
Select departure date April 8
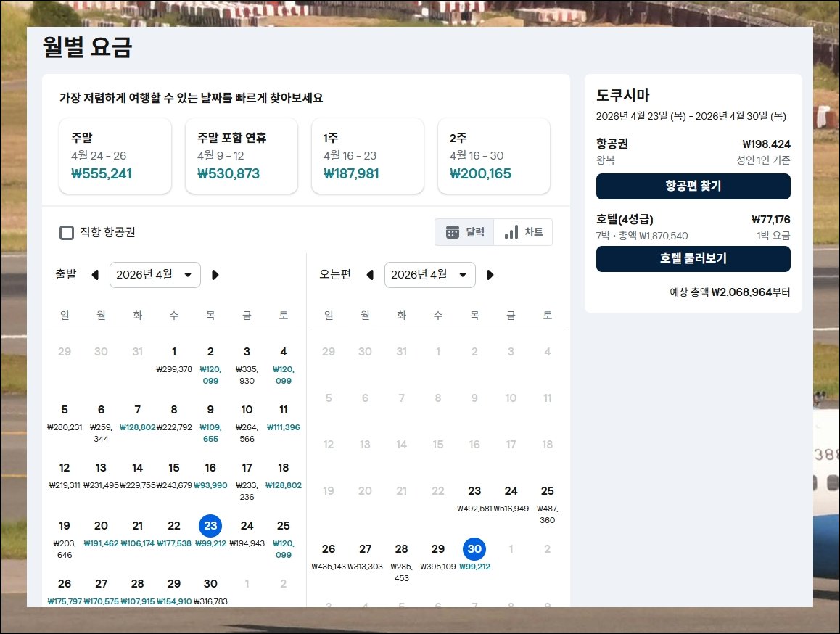click(174, 418)
